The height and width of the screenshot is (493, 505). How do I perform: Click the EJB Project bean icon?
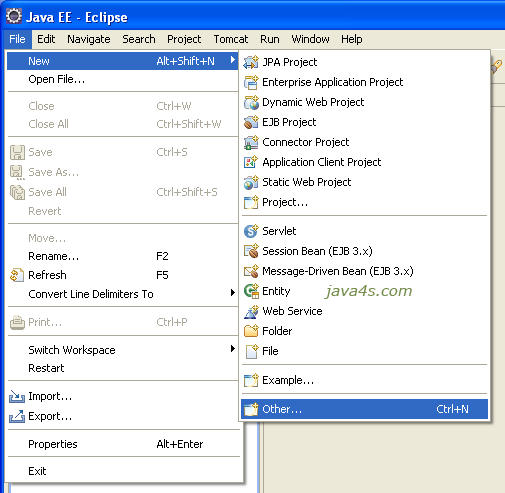pyautogui.click(x=251, y=122)
